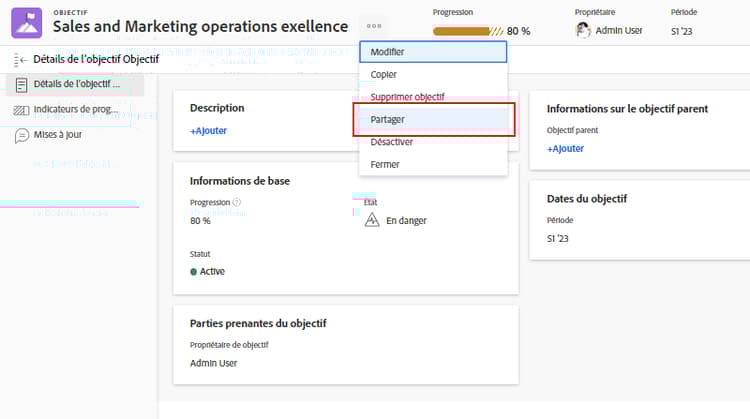Open the Indicateurs de prog... sidebar tab
The image size is (750, 419).
click(x=75, y=110)
